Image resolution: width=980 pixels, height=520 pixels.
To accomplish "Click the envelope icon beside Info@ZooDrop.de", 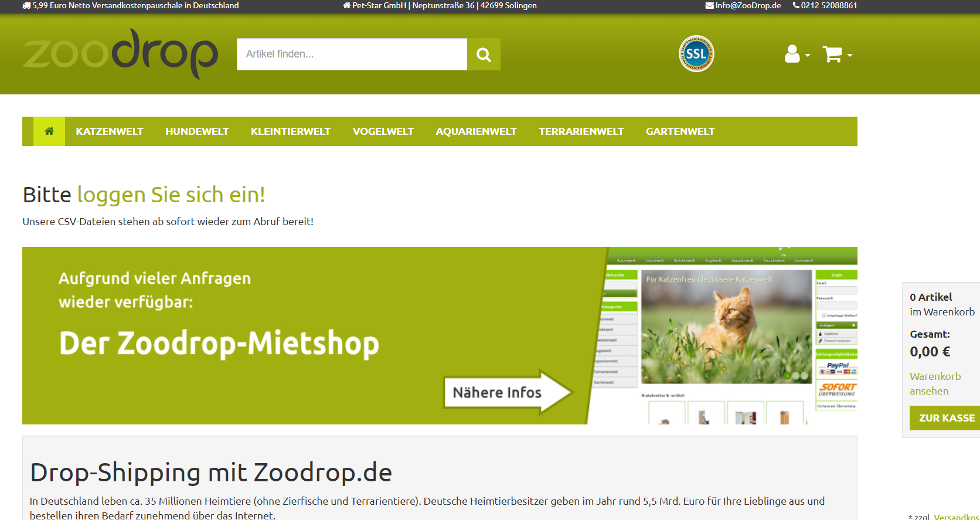I will pyautogui.click(x=709, y=5).
